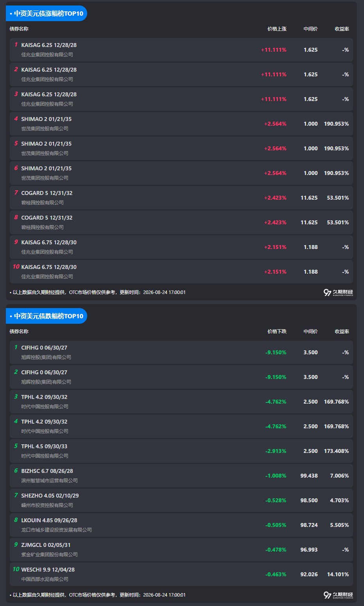The height and width of the screenshot is (606, 364).
Task: Click the 价格下跌 column header
Action: point(277,332)
